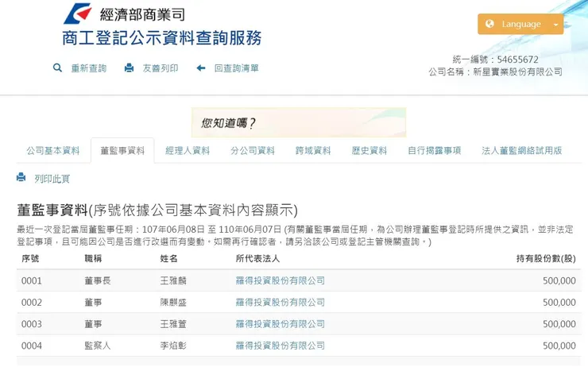Click the 監察人 title cell
The height and width of the screenshot is (367, 588).
click(x=98, y=346)
